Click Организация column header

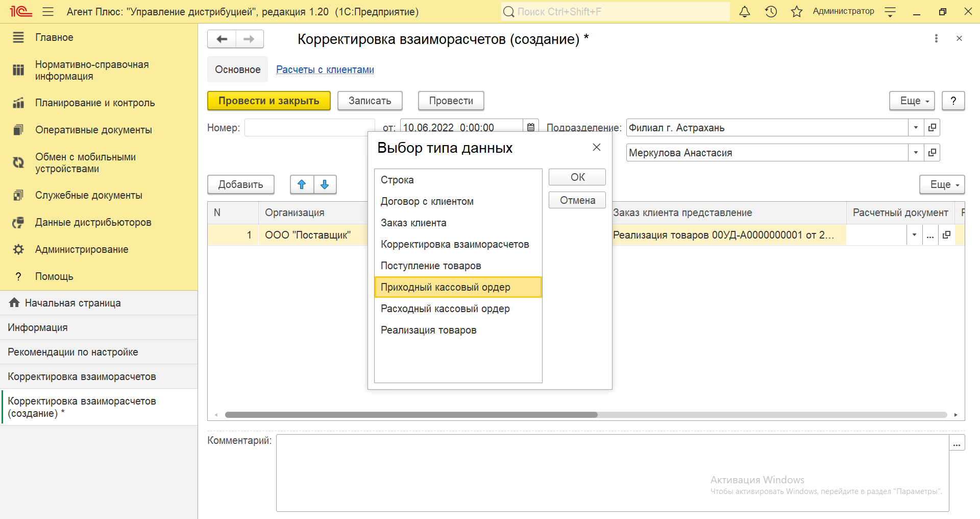(313, 213)
